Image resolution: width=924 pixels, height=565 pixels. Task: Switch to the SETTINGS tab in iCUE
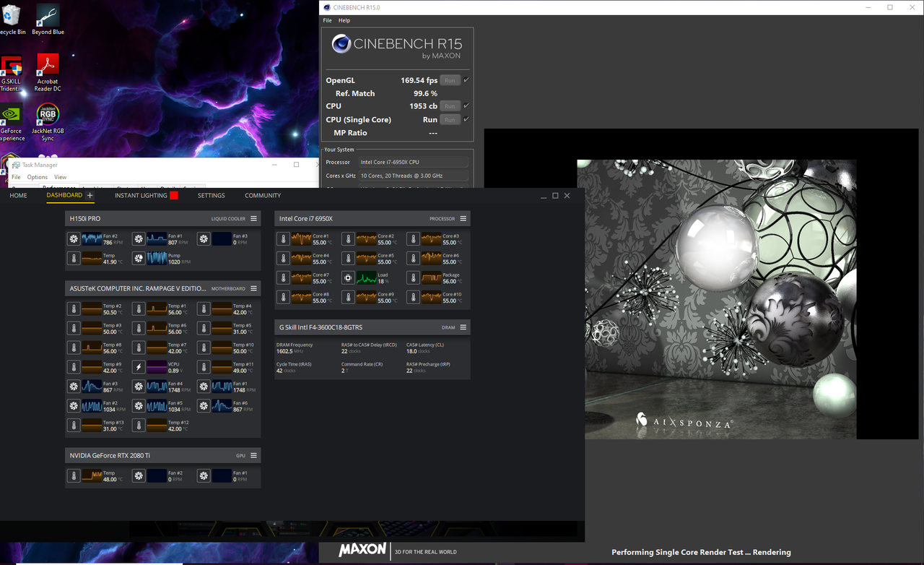click(x=211, y=195)
